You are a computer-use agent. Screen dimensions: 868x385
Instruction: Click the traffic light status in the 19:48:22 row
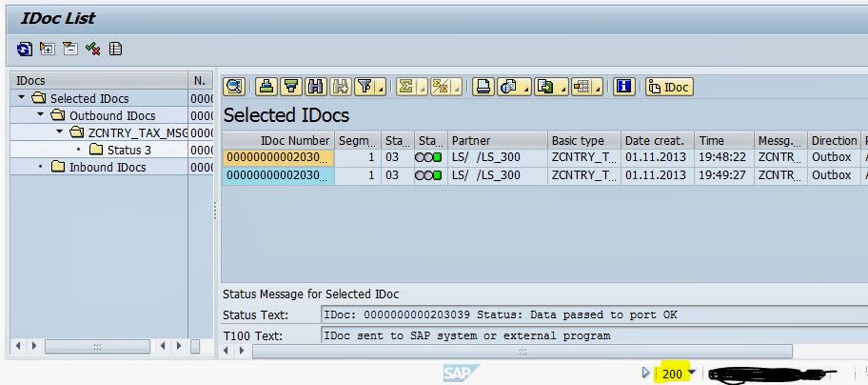(x=428, y=158)
